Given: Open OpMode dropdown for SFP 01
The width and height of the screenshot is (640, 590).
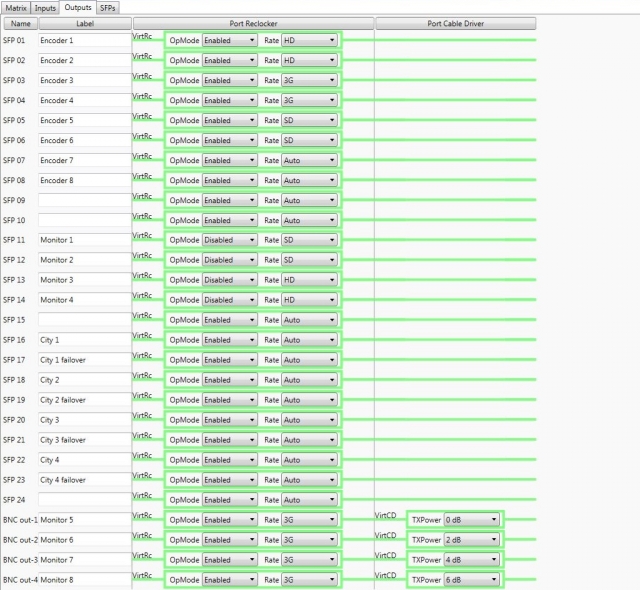Looking at the screenshot, I should tap(230, 41).
